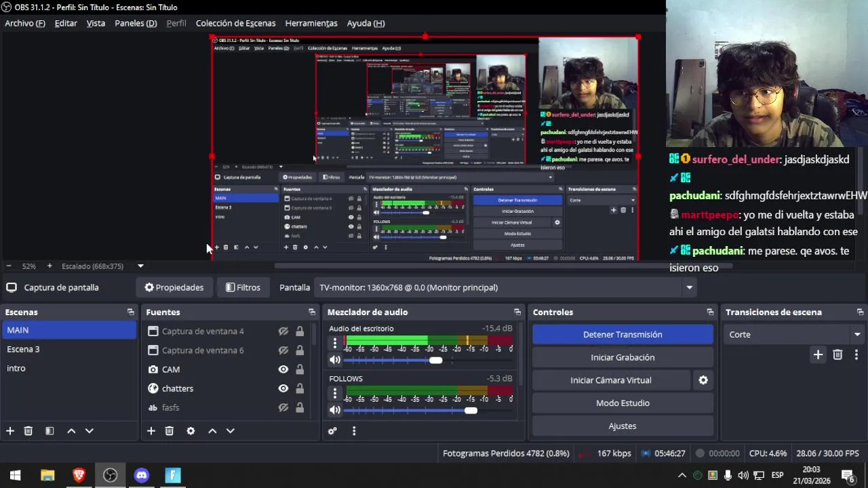This screenshot has height=488, width=868.
Task: Click Iniciar Cámara Virtual button
Action: 611,380
